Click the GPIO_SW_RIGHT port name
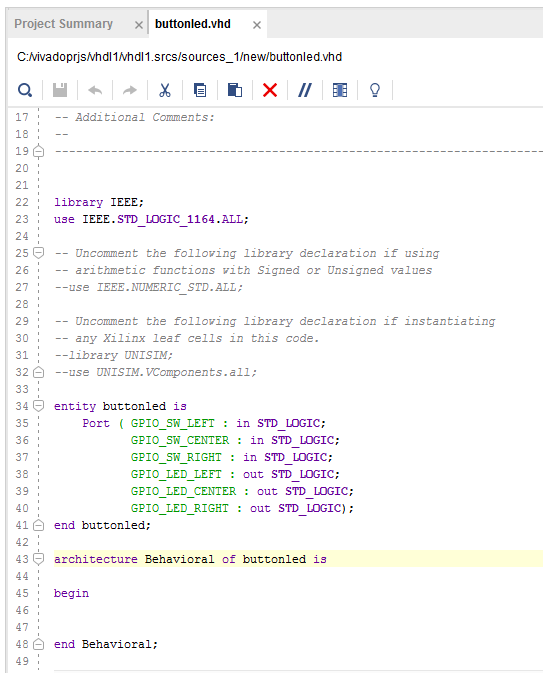 (x=176, y=458)
